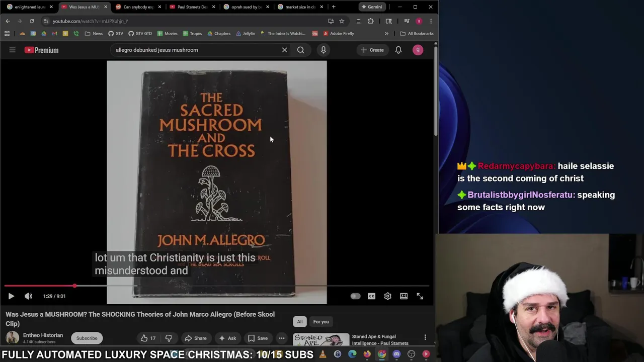Open the Gmail bookmark icon
Screen dimensions: 644x362
(54, 34)
